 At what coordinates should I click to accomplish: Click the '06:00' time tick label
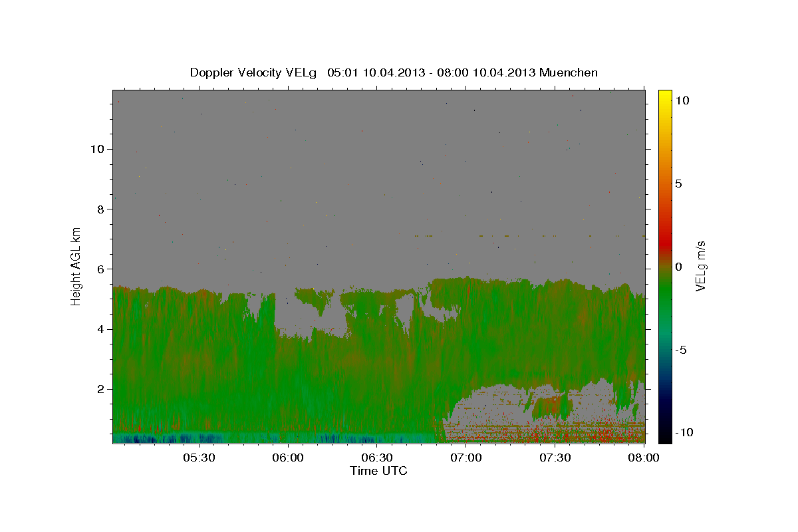click(x=288, y=458)
